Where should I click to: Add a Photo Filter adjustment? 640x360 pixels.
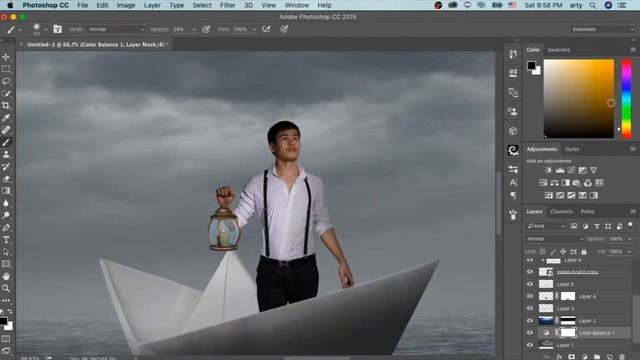pos(576,183)
